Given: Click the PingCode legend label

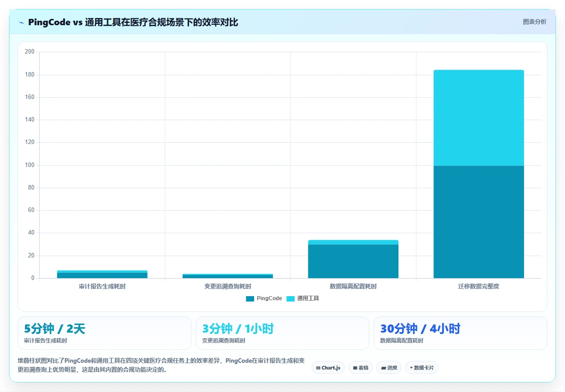Looking at the screenshot, I should 269,298.
